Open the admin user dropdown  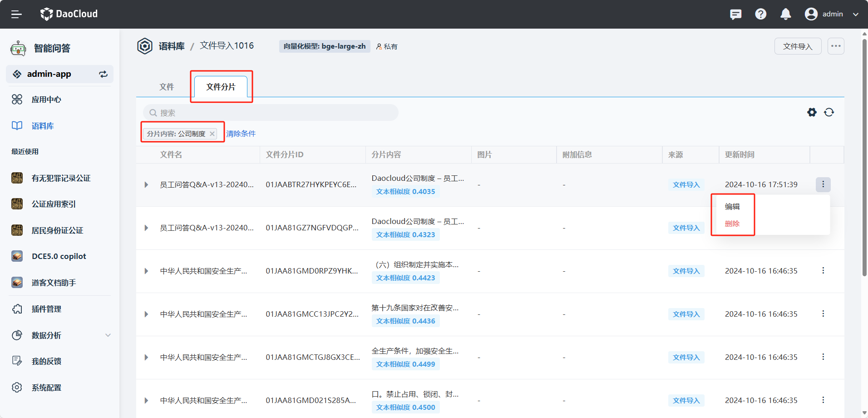855,14
